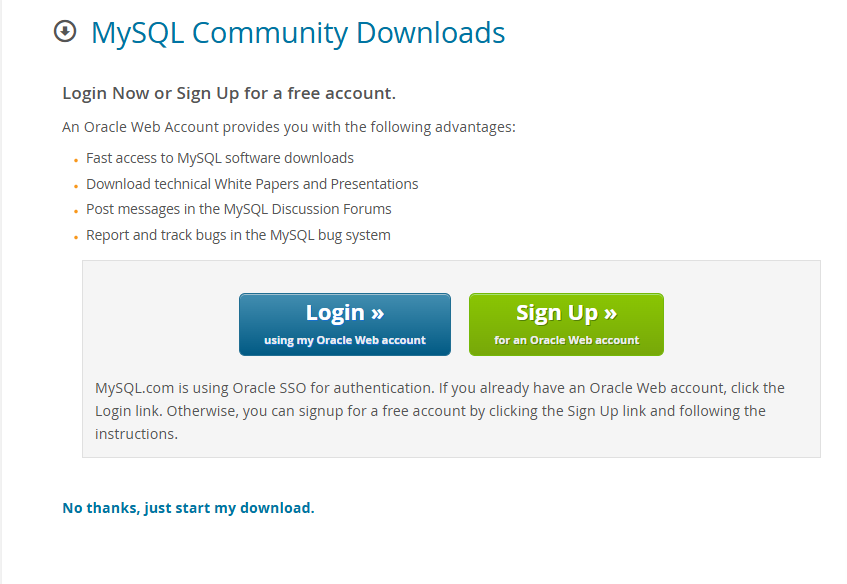Click 'using my Oracle Web account' subtitle

click(x=345, y=340)
